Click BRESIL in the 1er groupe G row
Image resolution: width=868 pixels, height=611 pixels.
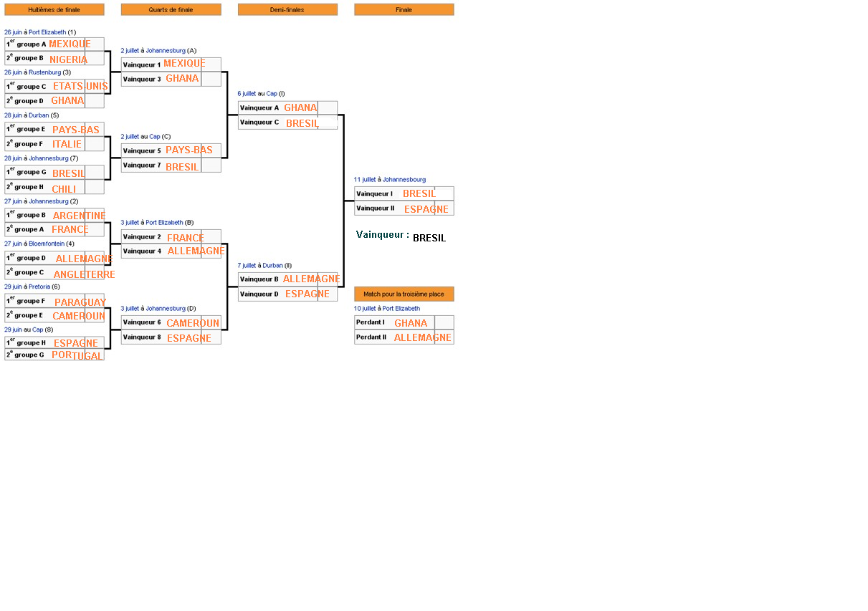(69, 173)
